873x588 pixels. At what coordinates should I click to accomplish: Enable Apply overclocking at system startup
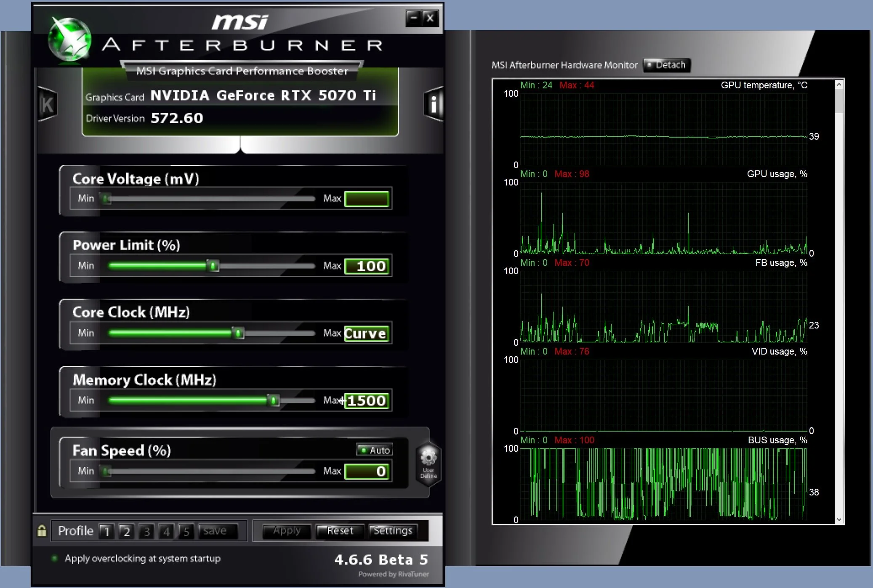click(54, 559)
